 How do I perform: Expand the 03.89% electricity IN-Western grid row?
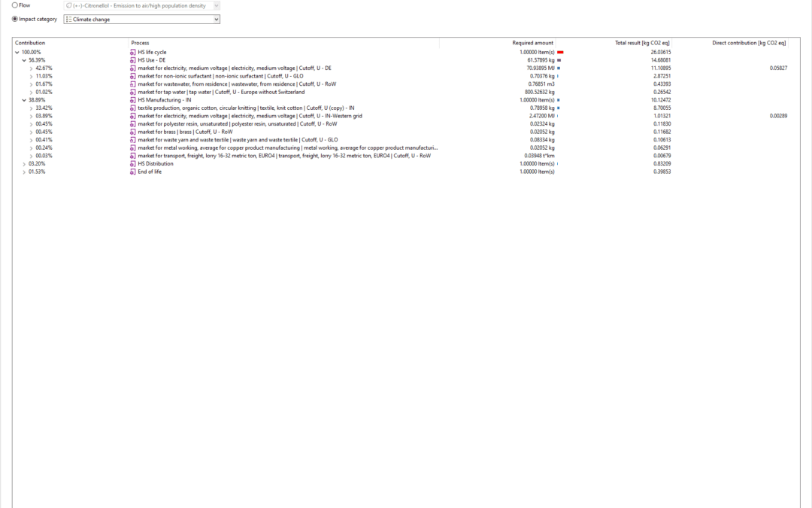(x=31, y=116)
